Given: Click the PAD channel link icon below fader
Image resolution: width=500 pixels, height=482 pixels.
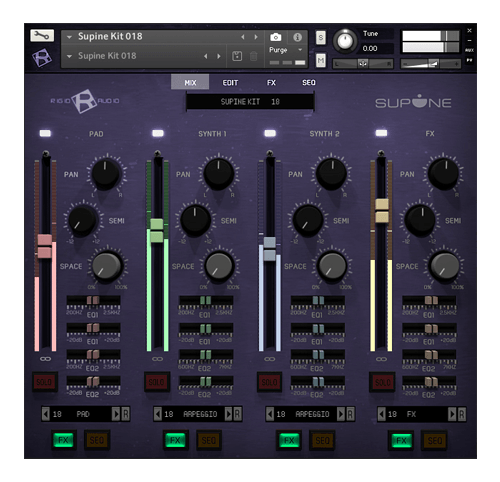Looking at the screenshot, I should tap(45, 359).
